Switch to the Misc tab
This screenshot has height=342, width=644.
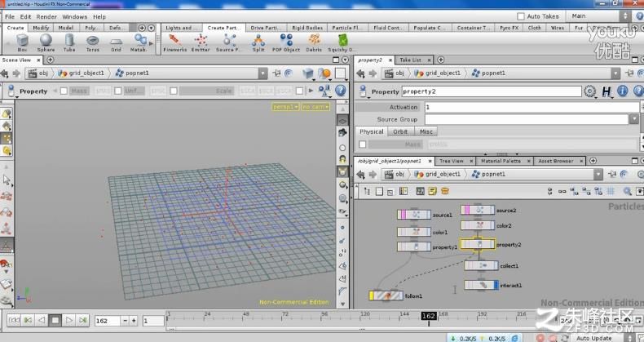[426, 131]
